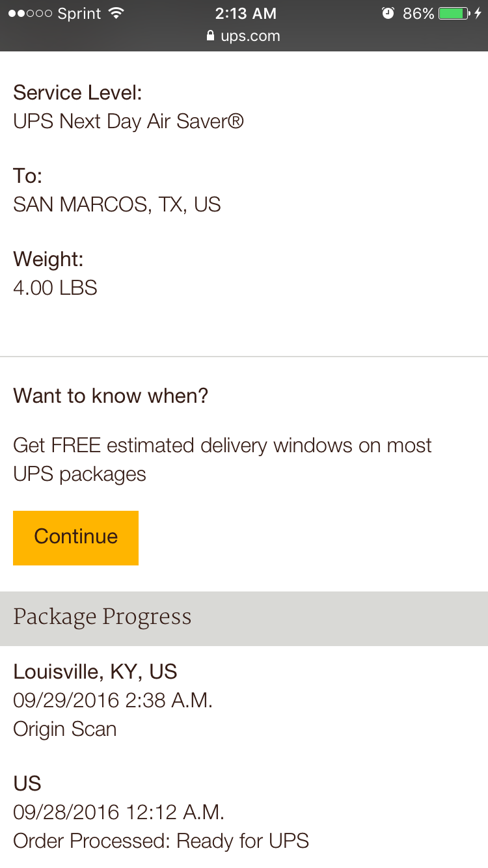The width and height of the screenshot is (488, 868).
Task: Tap the ups.com address bar
Action: click(244, 36)
